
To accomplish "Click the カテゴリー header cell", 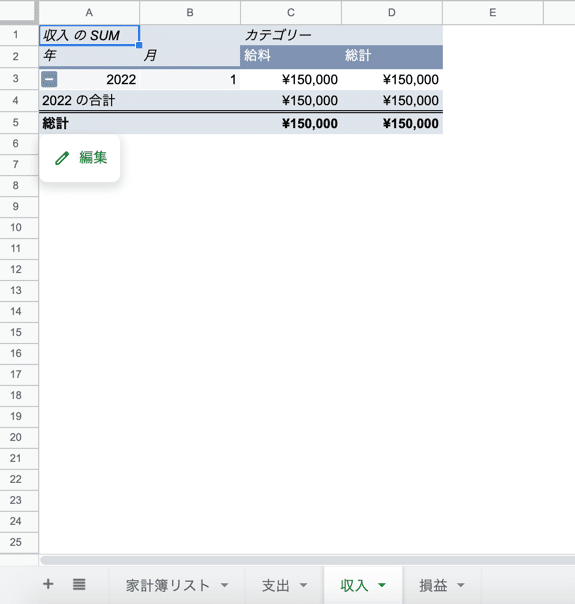I will [291, 35].
